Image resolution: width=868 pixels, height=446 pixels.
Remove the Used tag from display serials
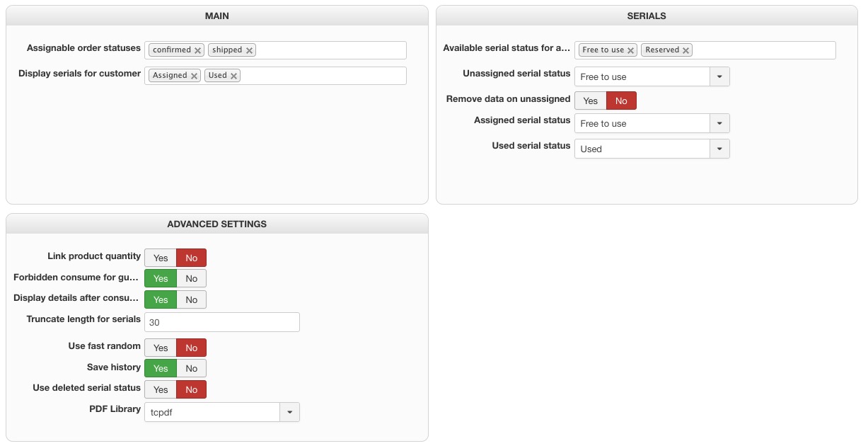(x=233, y=76)
